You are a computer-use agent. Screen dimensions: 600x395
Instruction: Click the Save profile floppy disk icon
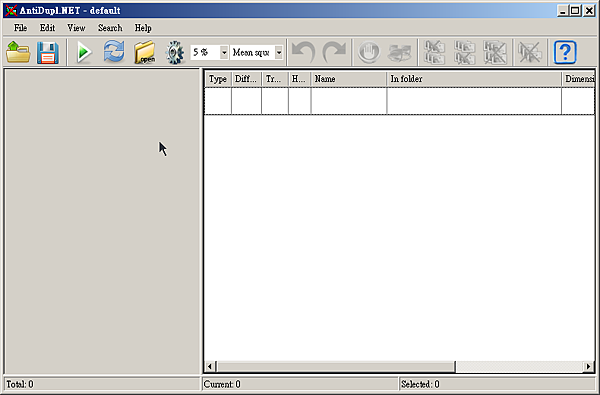pyautogui.click(x=47, y=52)
